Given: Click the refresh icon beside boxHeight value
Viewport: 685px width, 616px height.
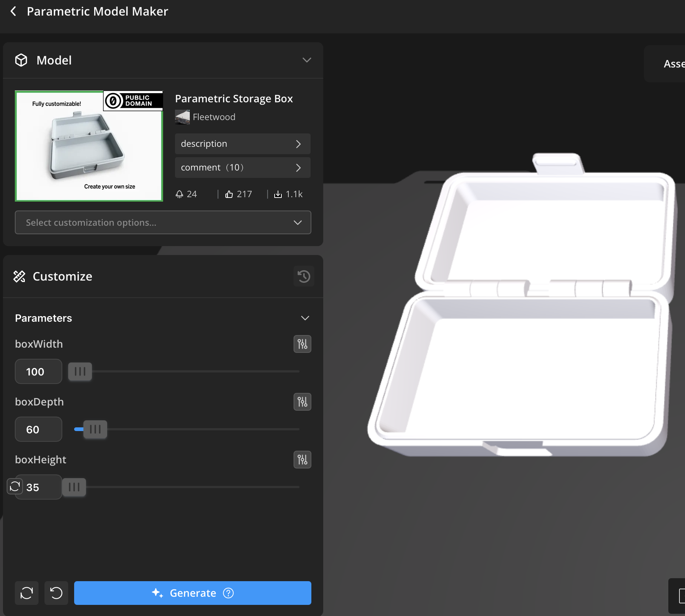Looking at the screenshot, I should 15,486.
